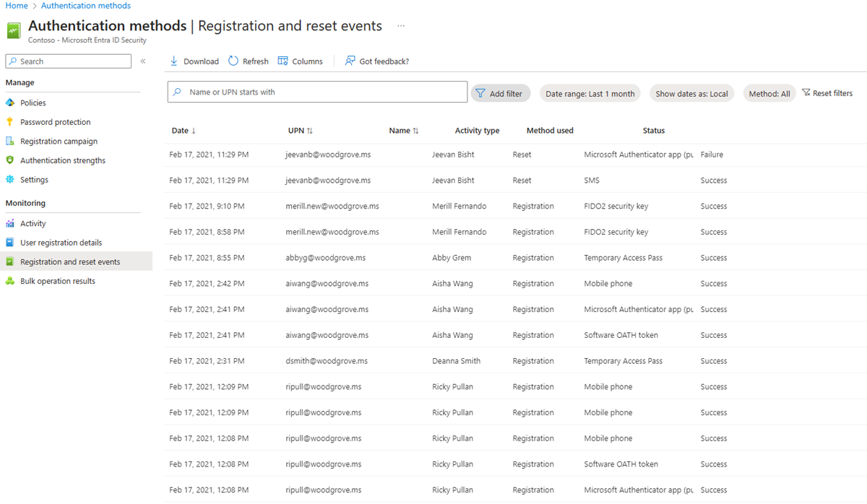Collapse the sidebar with the double chevron
Viewport: 867px width, 504px height.
(x=143, y=61)
